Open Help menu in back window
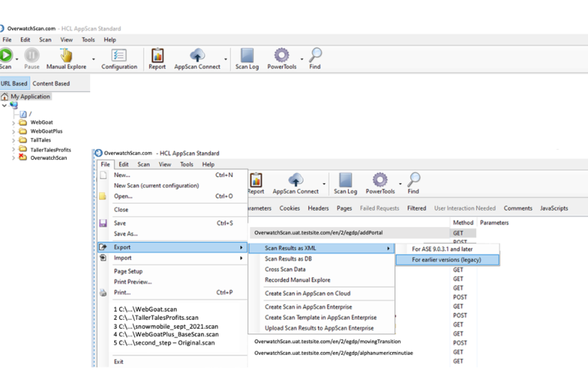The width and height of the screenshot is (588, 392). [x=110, y=40]
